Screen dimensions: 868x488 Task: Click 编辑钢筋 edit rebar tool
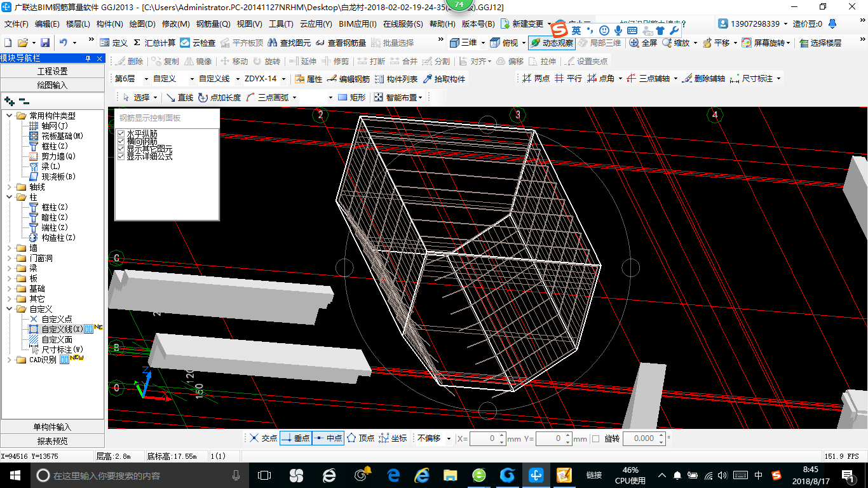click(348, 79)
